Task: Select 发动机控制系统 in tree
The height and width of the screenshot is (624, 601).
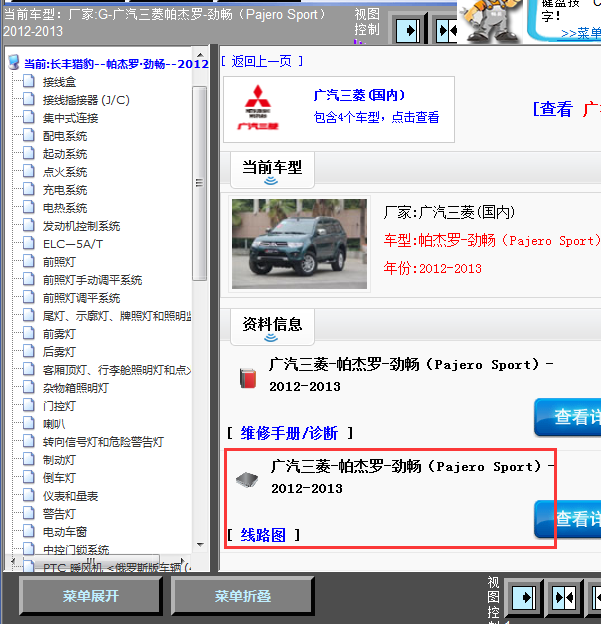Action: (81, 226)
